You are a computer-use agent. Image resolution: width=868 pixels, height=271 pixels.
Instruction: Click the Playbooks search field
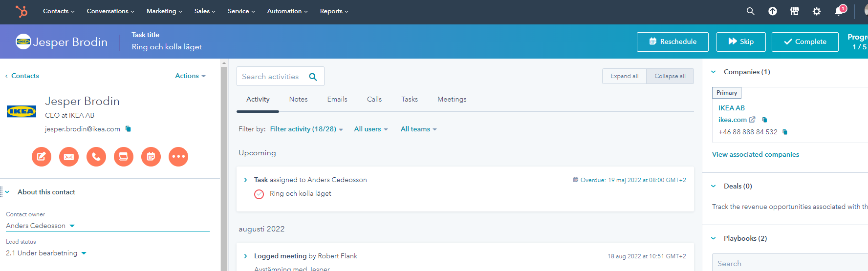(790, 263)
